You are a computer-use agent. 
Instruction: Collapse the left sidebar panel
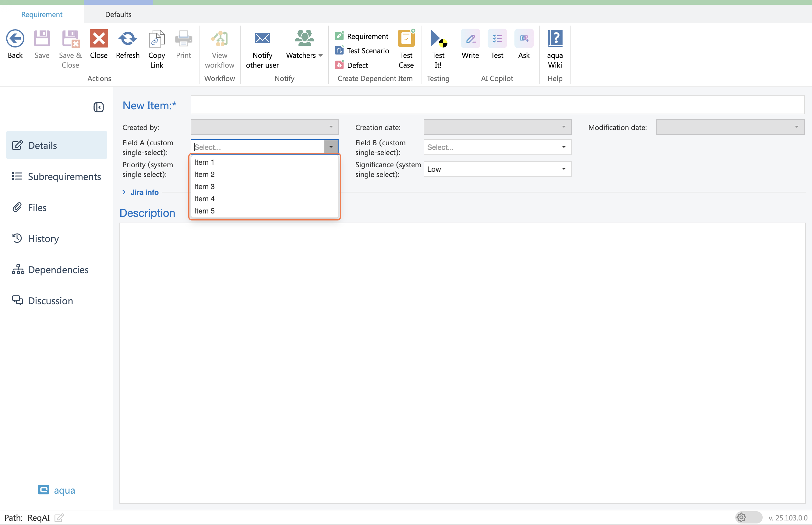[98, 107]
